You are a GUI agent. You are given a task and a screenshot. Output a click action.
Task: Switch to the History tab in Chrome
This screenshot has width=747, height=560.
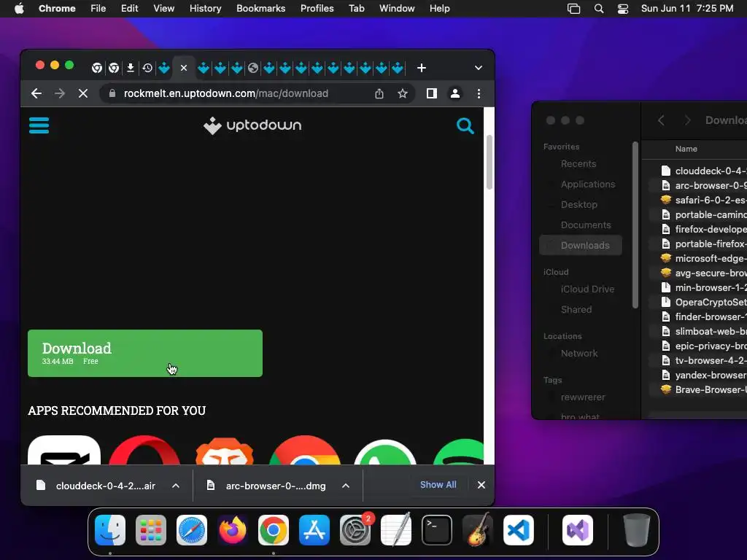pyautogui.click(x=147, y=68)
